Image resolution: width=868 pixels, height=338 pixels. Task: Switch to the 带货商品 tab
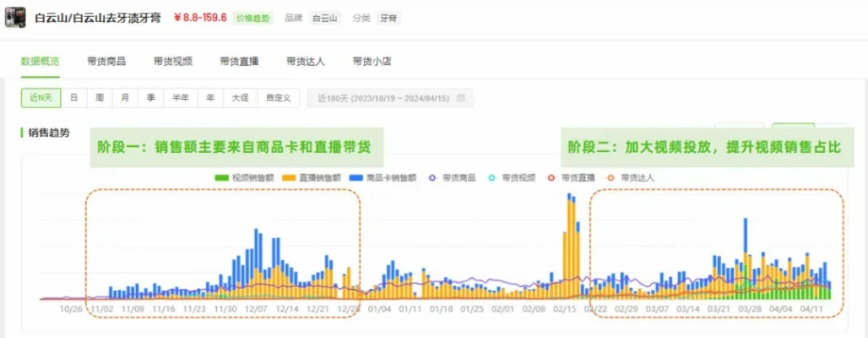click(106, 62)
